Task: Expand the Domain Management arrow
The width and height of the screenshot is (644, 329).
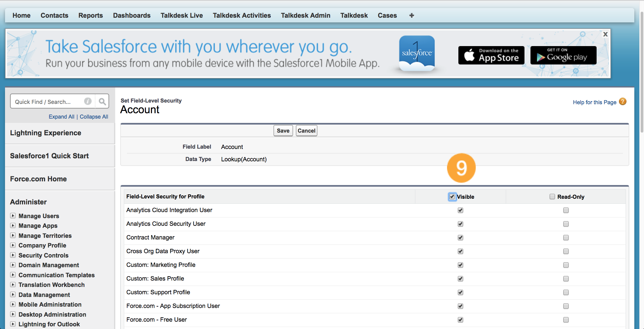Action: (13, 265)
